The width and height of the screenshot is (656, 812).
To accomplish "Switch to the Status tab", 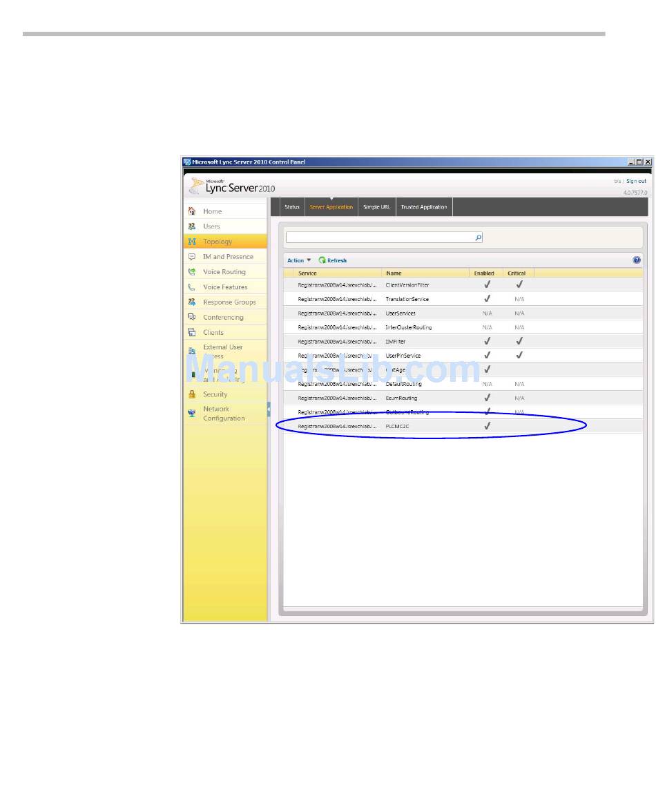I will (292, 206).
